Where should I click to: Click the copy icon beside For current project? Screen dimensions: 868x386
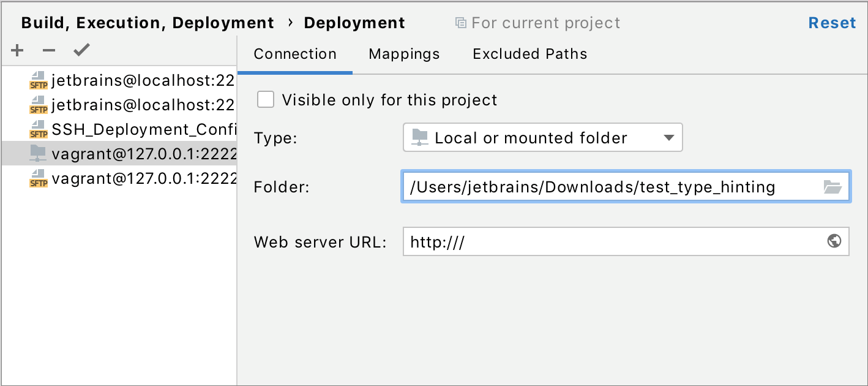461,23
